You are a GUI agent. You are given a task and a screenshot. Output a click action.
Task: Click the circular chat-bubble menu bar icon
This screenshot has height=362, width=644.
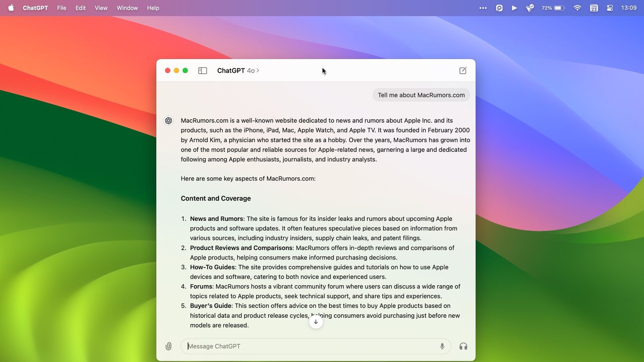pos(499,8)
